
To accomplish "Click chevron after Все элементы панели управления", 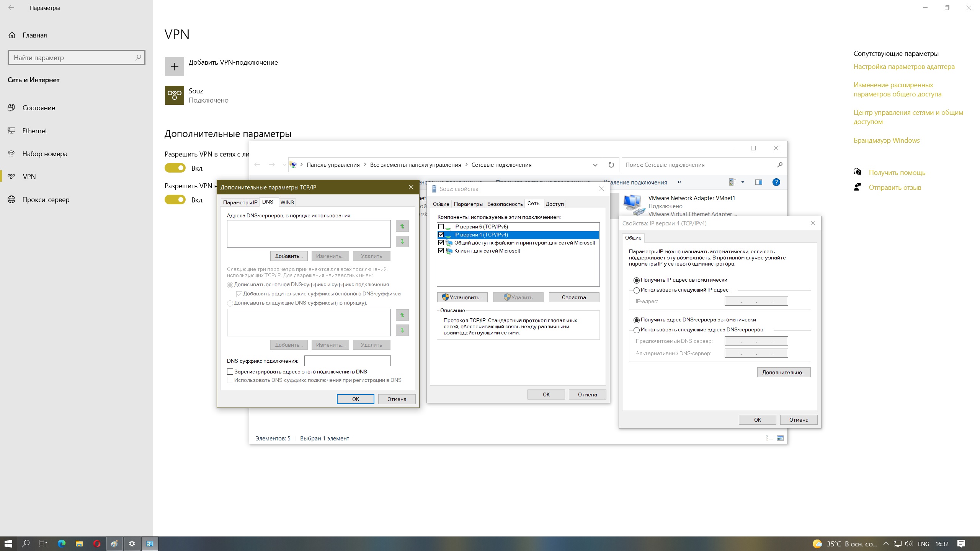I will 466,165.
